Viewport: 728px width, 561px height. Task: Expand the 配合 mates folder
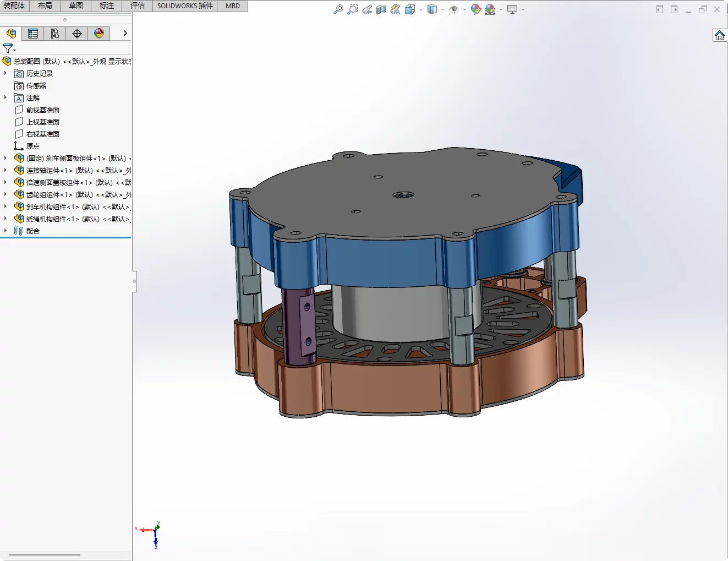click(x=6, y=231)
